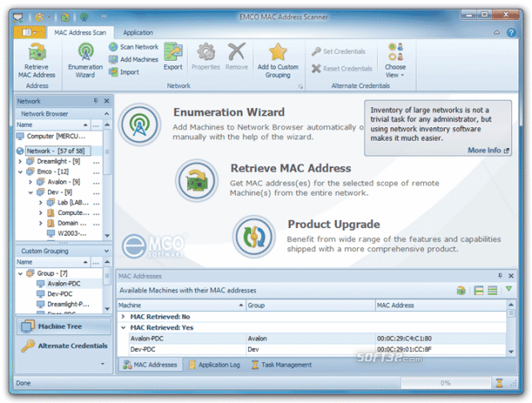The image size is (532, 403).
Task: Open the Application Log tab
Action: [214, 365]
